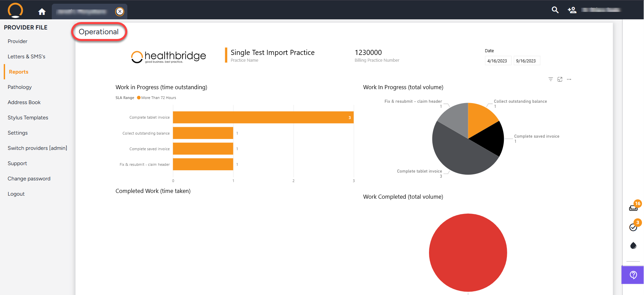Viewport: 644px width, 295px height.
Task: Close the open patient tab
Action: point(120,12)
